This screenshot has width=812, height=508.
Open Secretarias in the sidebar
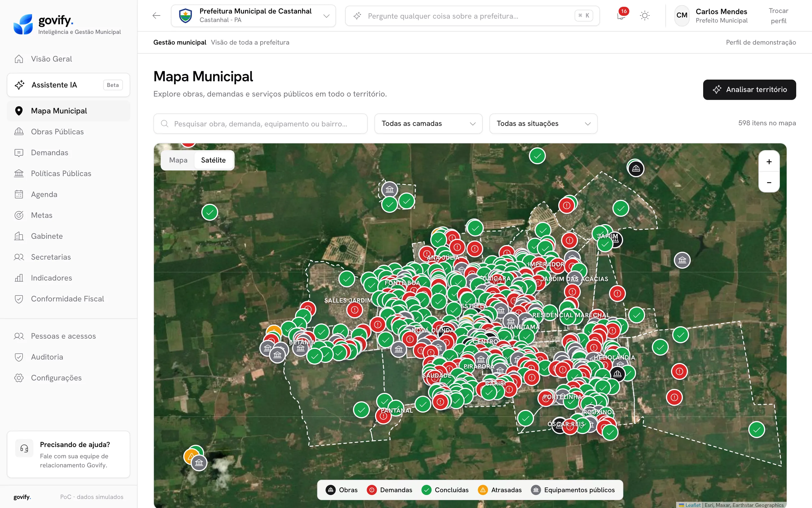pyautogui.click(x=69, y=257)
